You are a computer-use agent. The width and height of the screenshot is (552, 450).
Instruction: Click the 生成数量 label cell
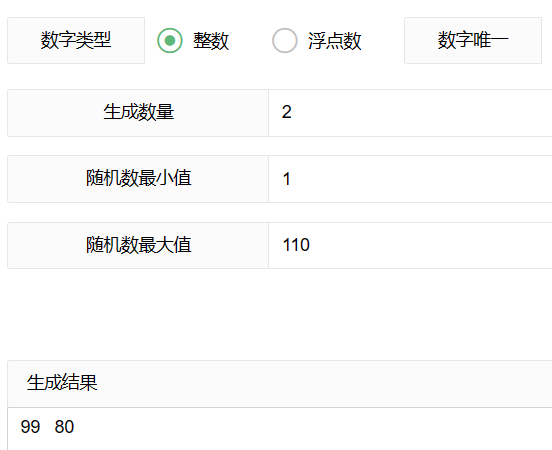(138, 113)
